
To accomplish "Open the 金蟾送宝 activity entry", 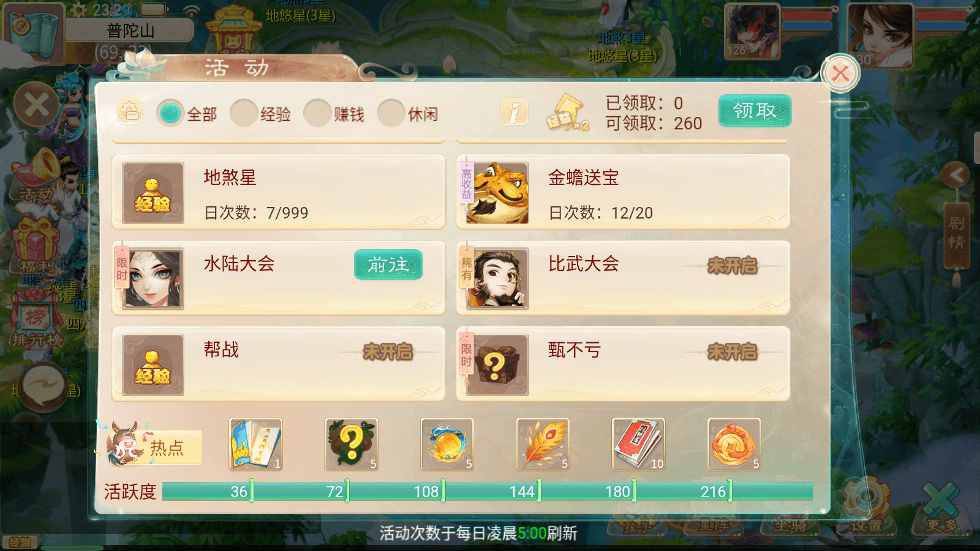I will pos(623,192).
